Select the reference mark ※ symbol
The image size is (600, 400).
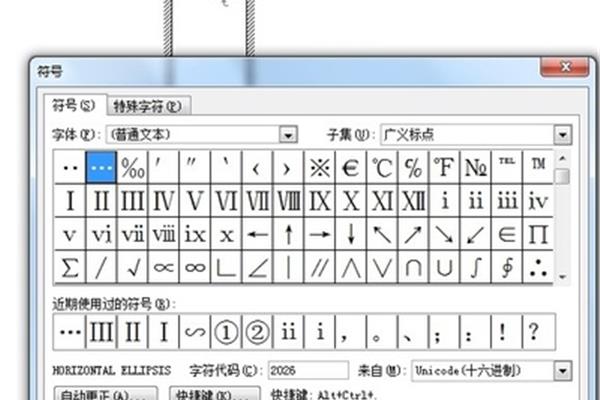(x=320, y=167)
